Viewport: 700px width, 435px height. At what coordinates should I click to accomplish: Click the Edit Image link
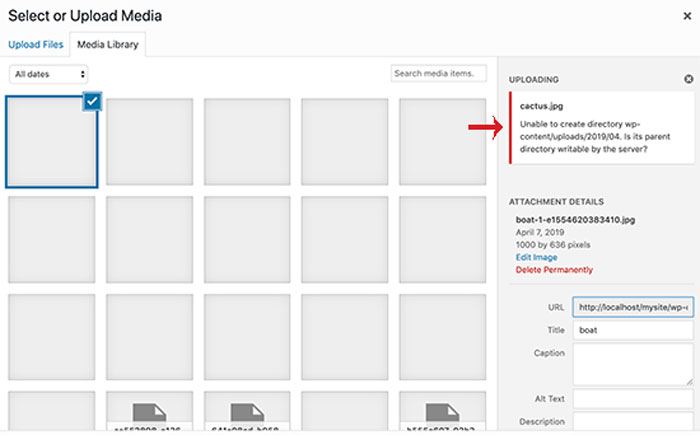point(537,257)
